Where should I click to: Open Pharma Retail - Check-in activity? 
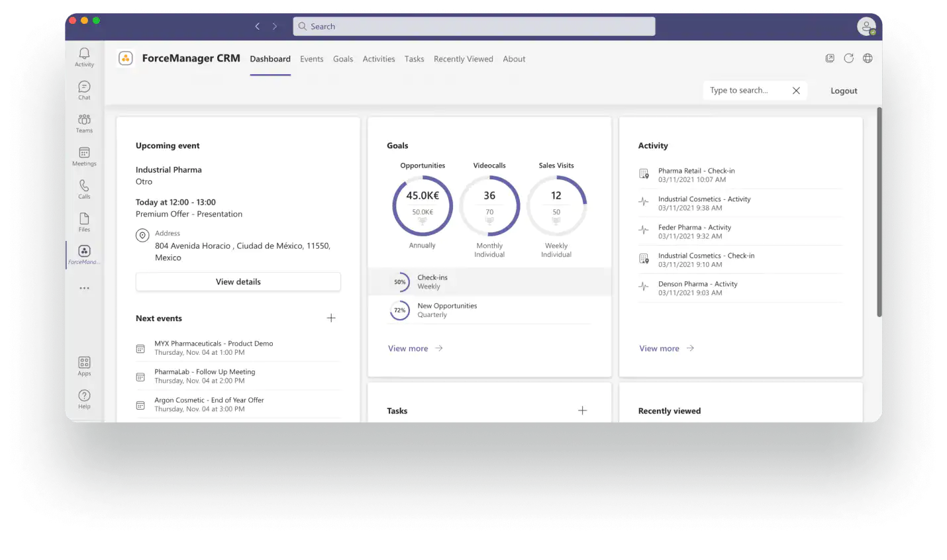740,175
